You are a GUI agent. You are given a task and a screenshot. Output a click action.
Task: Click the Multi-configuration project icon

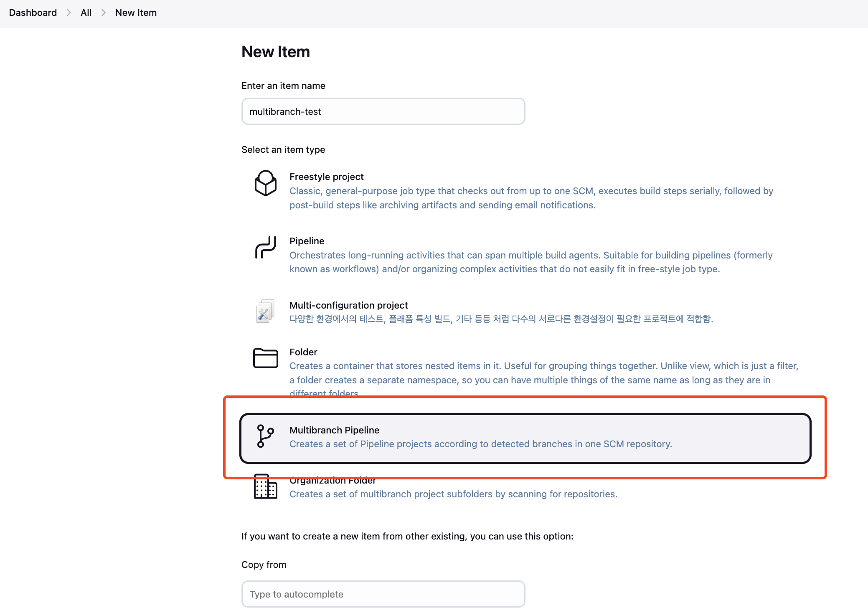(265, 311)
